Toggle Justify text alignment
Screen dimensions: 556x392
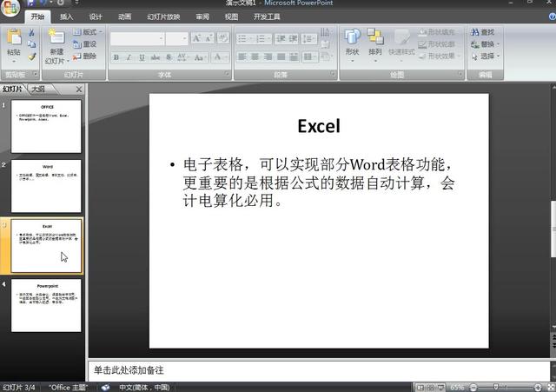(281, 56)
